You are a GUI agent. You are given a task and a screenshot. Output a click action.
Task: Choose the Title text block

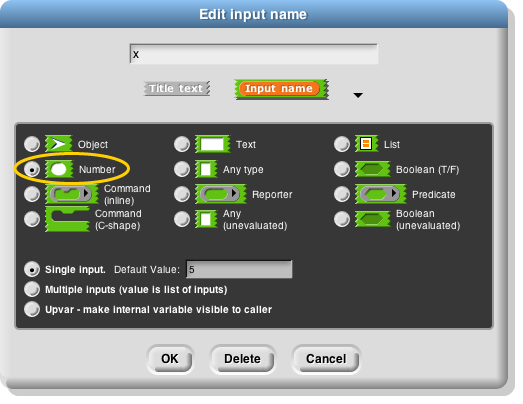point(176,88)
